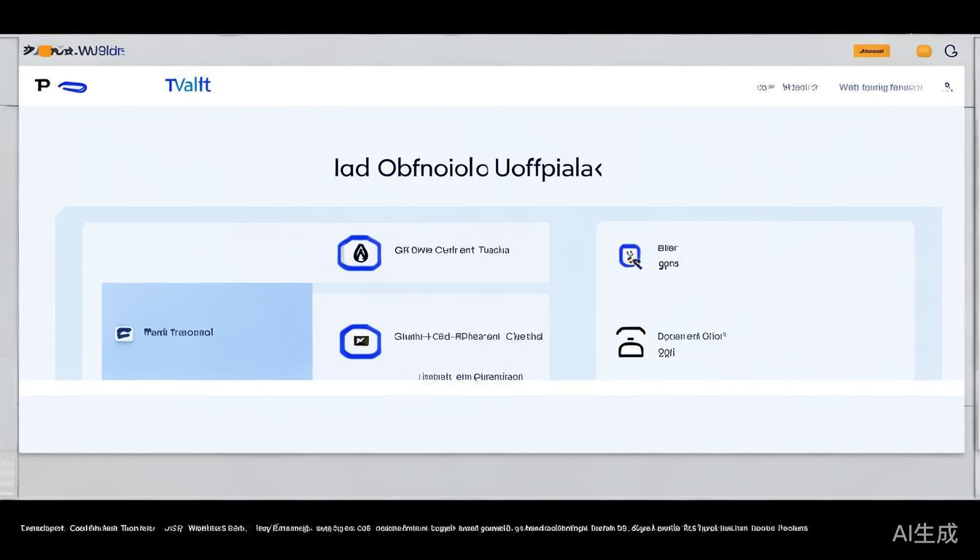
Task: Click the picture icon beside Chethd card
Action: pos(359,341)
